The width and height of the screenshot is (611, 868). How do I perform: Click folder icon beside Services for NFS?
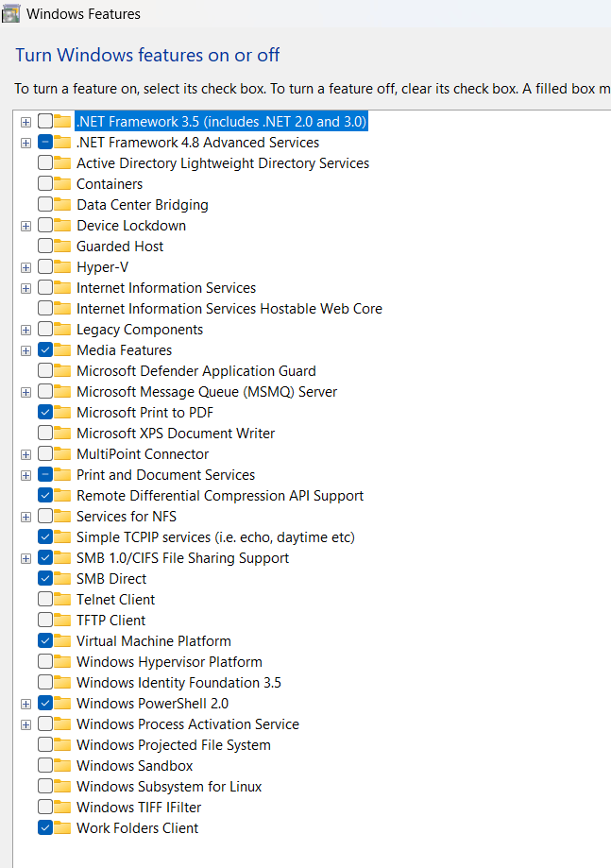[x=62, y=517]
